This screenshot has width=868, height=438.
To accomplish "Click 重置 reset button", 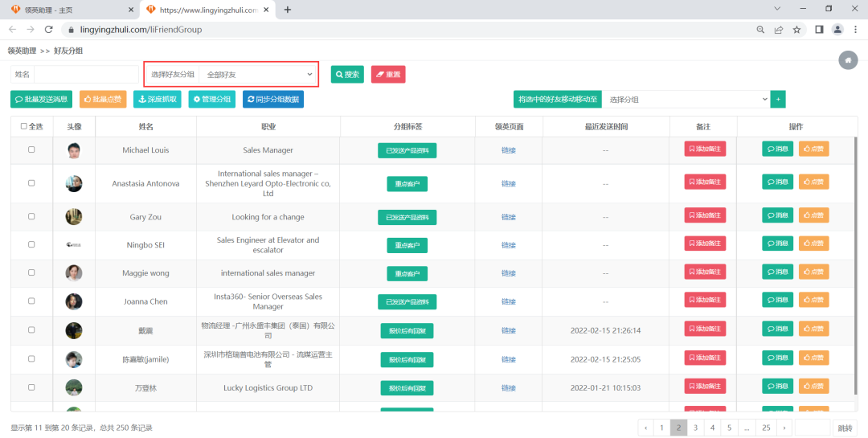I will (388, 74).
